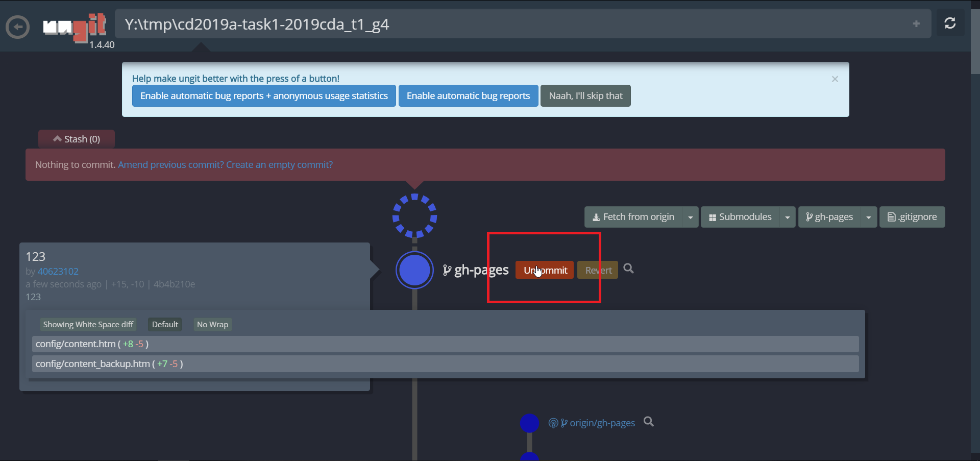Click the repository path input field

pyautogui.click(x=510, y=25)
